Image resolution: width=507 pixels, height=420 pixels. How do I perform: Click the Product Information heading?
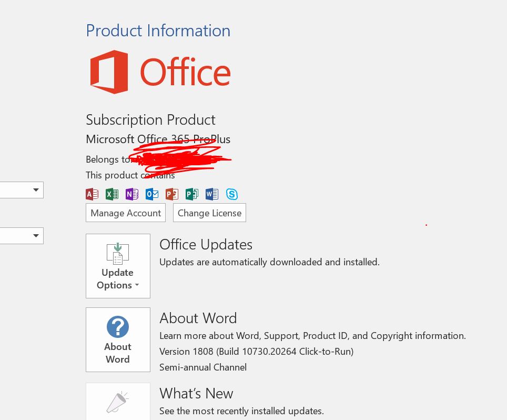pos(158,31)
